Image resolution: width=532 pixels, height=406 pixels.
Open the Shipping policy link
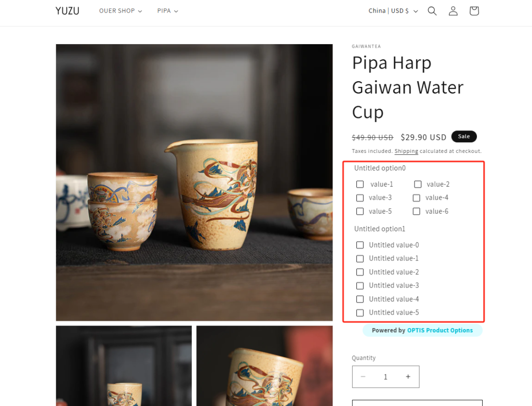(x=406, y=151)
